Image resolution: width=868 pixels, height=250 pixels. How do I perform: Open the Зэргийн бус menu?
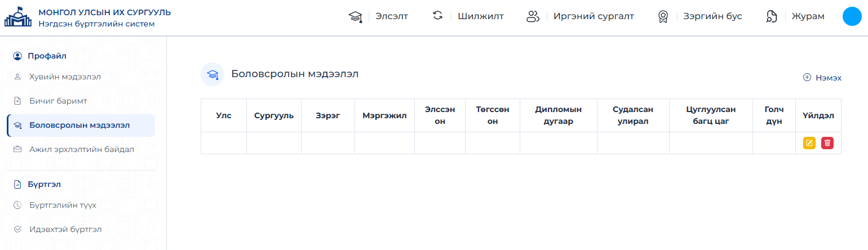tap(712, 16)
